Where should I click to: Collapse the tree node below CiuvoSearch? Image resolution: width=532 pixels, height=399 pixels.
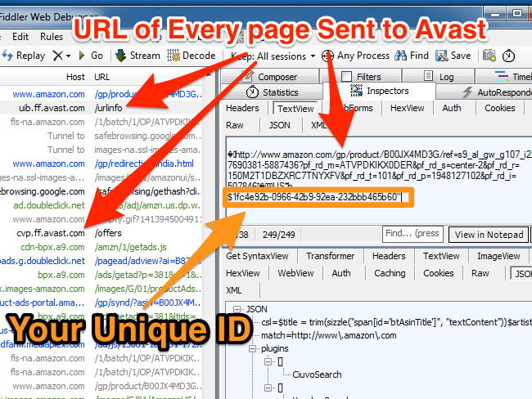[268, 388]
